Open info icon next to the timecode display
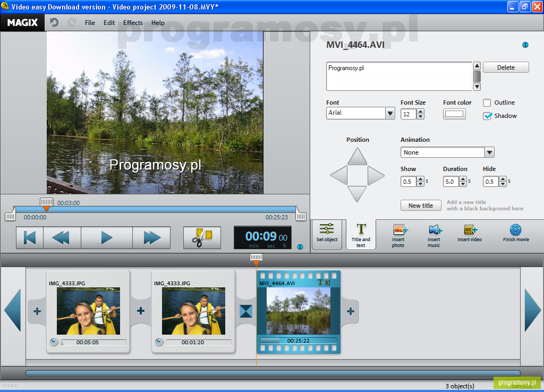Image resolution: width=544 pixels, height=392 pixels. [300, 246]
